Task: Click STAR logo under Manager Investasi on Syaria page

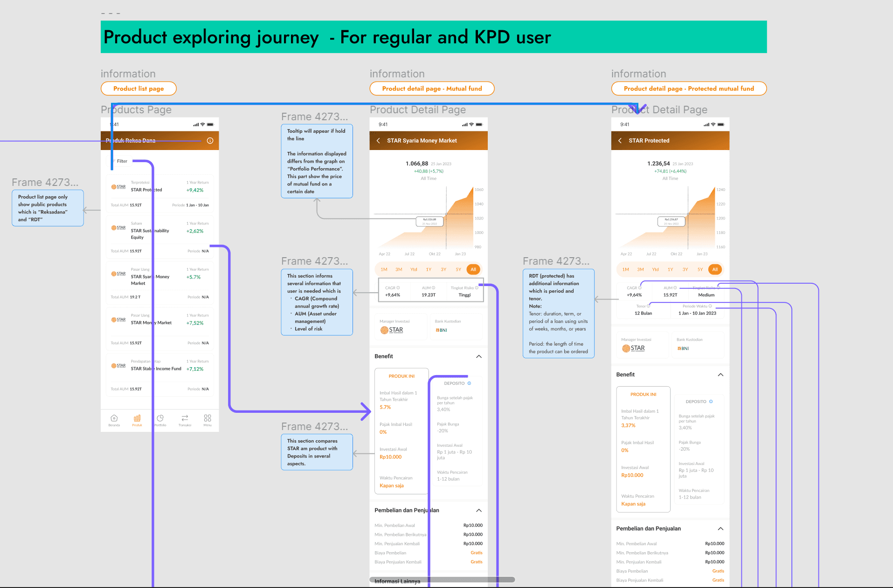Action: tap(392, 330)
